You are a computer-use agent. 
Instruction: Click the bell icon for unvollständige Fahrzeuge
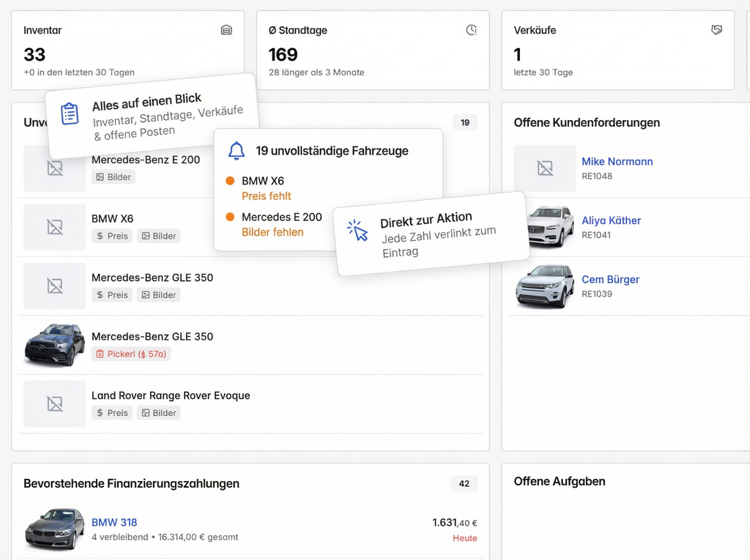(236, 151)
